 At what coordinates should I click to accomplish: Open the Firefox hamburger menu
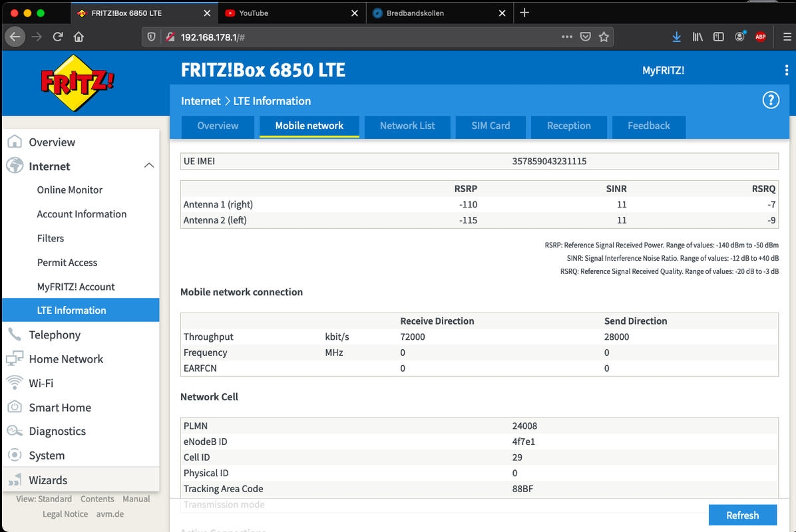click(x=787, y=37)
